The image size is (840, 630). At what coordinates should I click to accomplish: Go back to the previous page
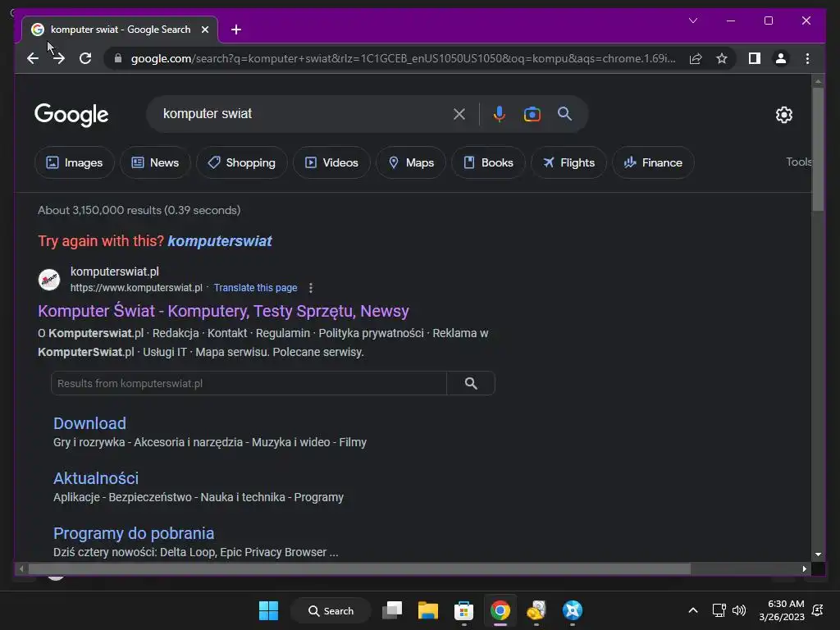point(33,58)
